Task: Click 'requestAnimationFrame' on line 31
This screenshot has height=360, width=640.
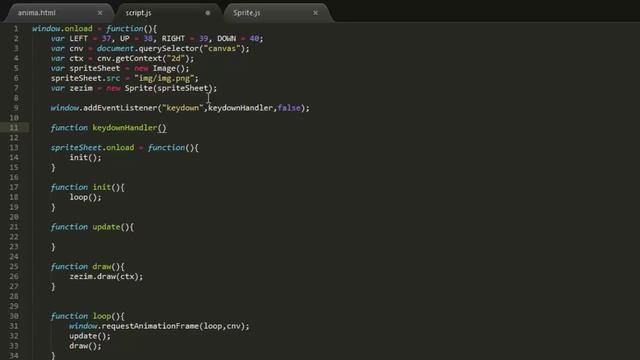Action: coord(150,326)
